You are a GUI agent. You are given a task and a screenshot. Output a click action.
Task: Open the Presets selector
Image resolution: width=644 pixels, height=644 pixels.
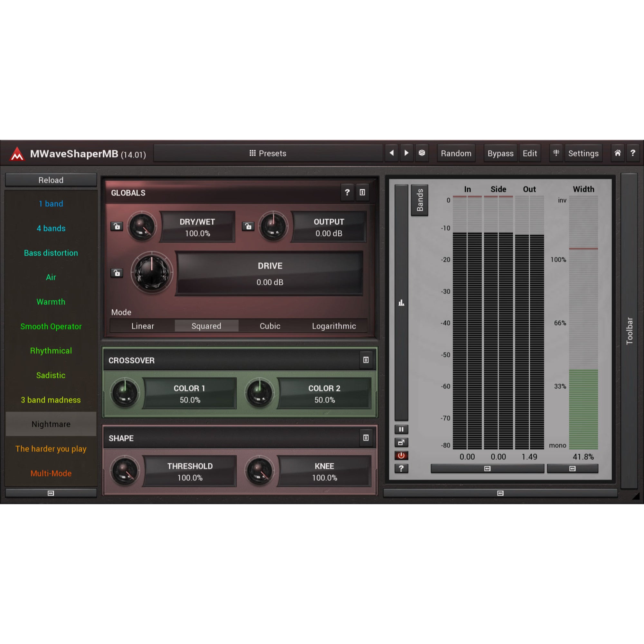click(x=268, y=153)
